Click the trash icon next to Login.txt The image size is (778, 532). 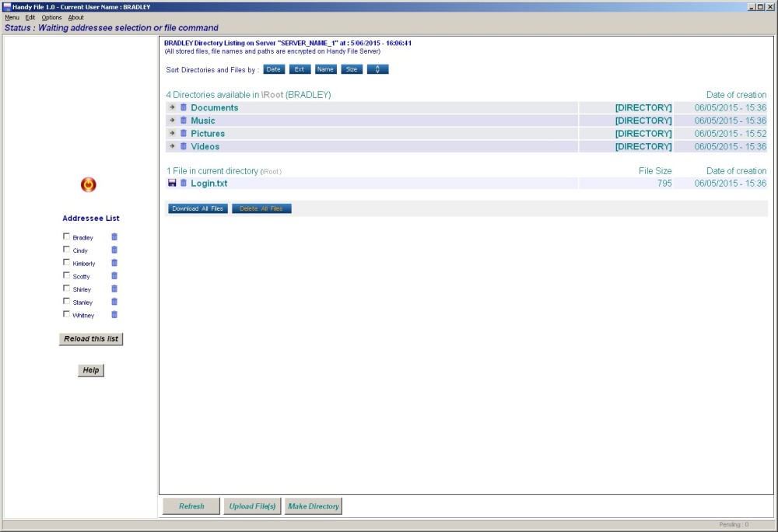coord(184,183)
